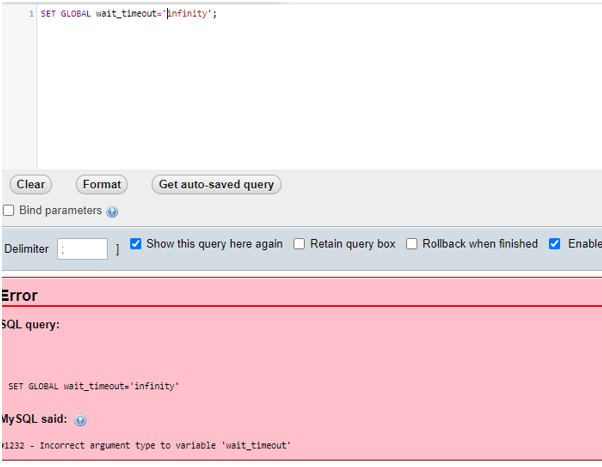Screen dimensions: 602x467
Task: Click Get auto-saved query button
Action: coord(217,184)
